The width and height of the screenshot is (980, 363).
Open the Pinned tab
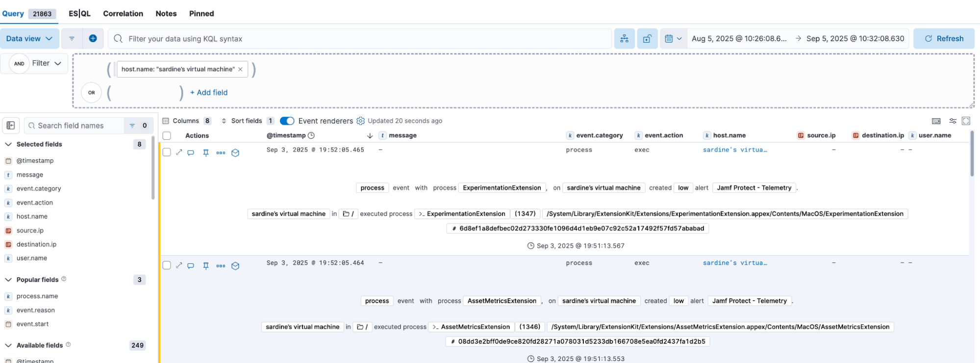pos(201,13)
